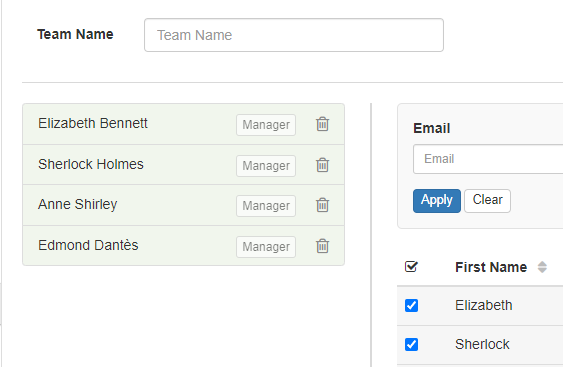This screenshot has width=563, height=367.
Task: Toggle Manager role for Elizabeth Bennett
Action: click(266, 125)
